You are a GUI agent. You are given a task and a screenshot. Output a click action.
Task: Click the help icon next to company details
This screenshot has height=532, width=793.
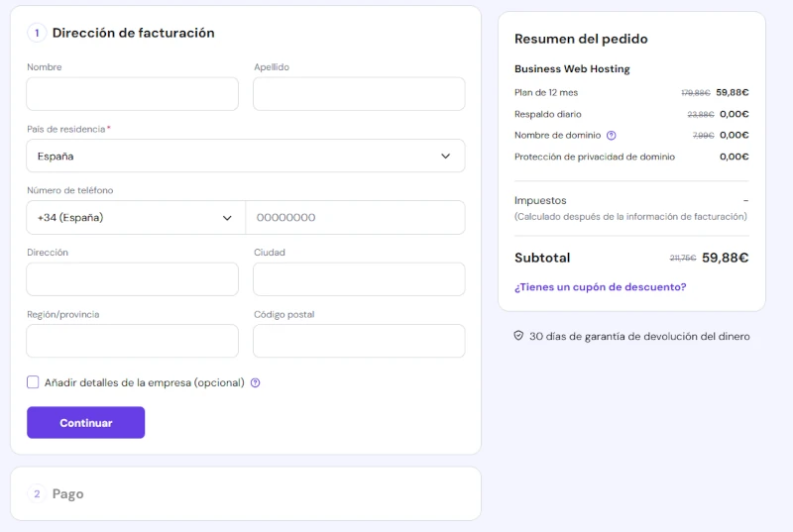[x=255, y=382]
